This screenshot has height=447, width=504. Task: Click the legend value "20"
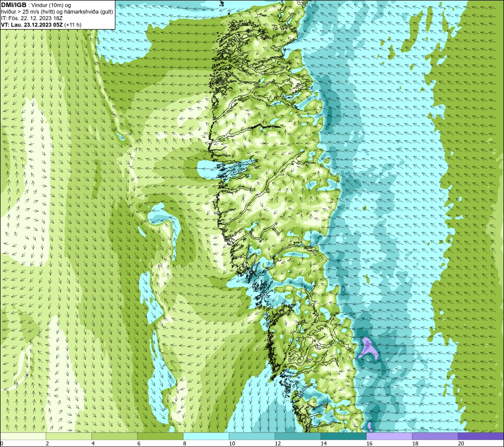coord(461,443)
